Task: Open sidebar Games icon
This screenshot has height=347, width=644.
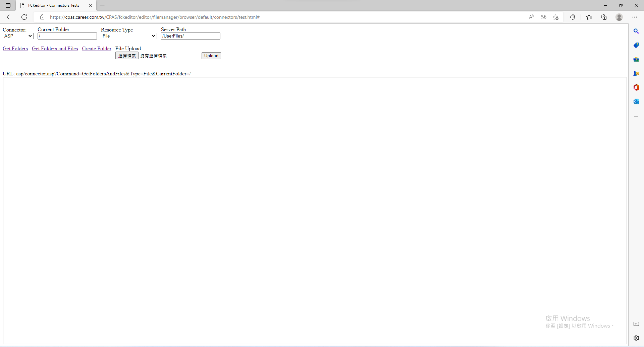Action: click(636, 73)
